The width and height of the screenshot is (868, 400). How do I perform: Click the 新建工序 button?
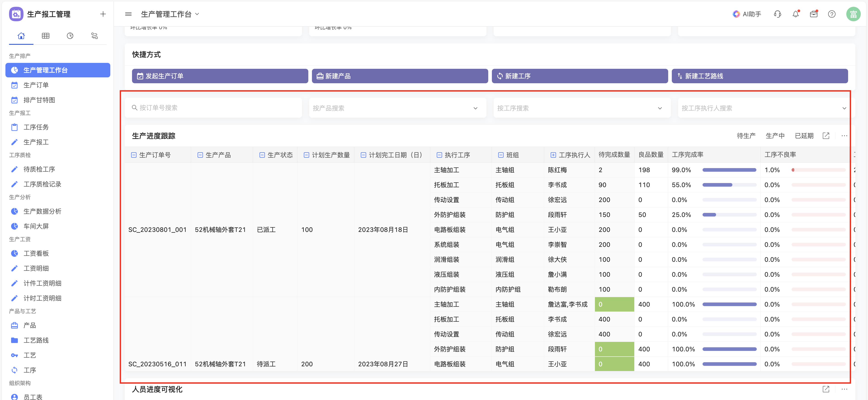(580, 76)
